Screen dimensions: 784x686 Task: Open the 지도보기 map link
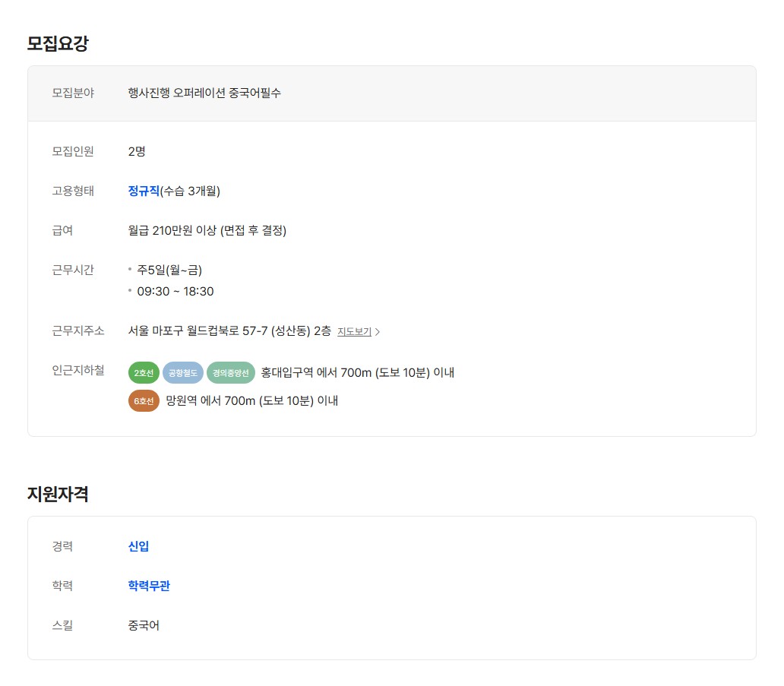pyautogui.click(x=354, y=331)
